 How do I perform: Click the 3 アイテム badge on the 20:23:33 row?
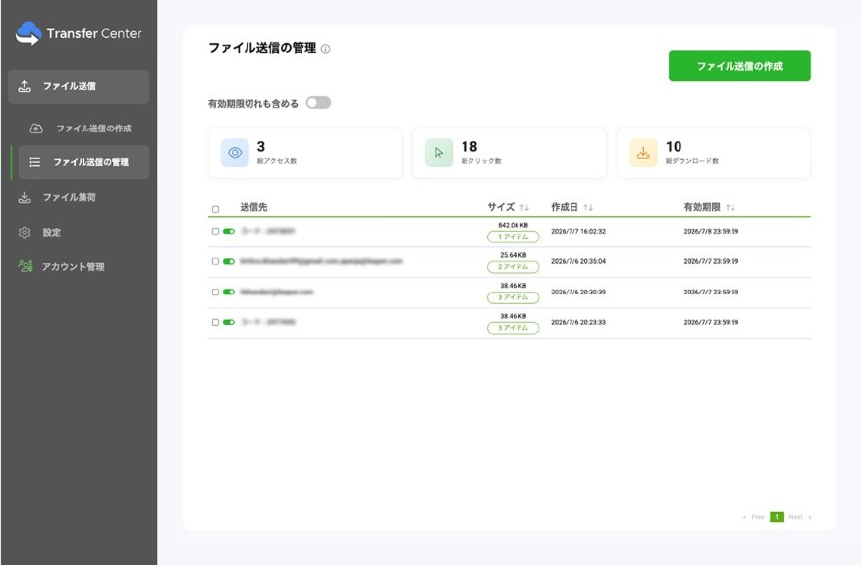click(513, 328)
